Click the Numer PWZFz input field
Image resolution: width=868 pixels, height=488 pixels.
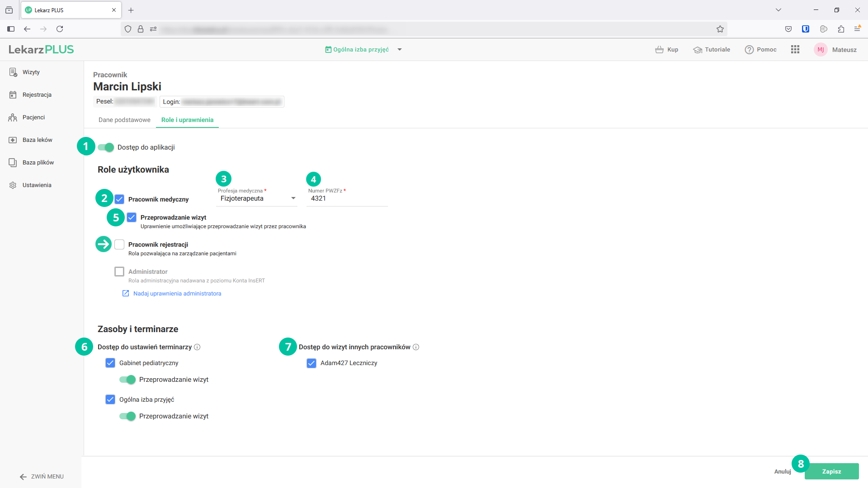coord(347,198)
